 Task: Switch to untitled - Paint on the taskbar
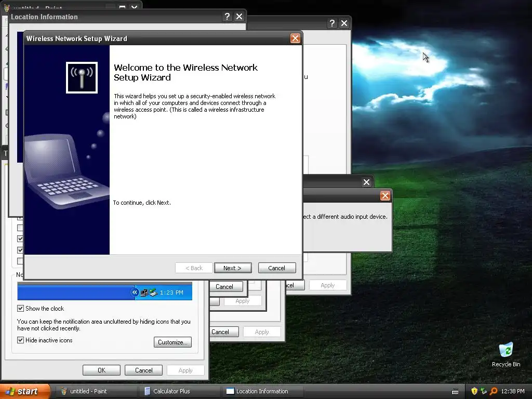pyautogui.click(x=97, y=391)
